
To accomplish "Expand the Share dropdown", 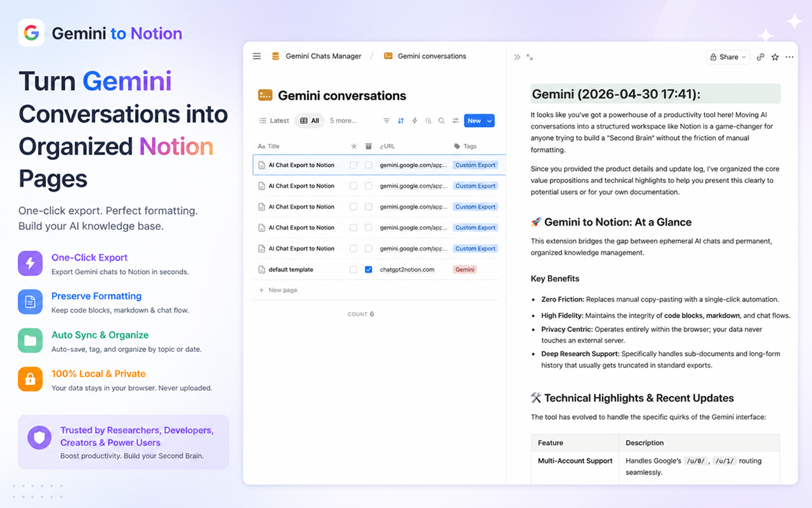I will (728, 57).
